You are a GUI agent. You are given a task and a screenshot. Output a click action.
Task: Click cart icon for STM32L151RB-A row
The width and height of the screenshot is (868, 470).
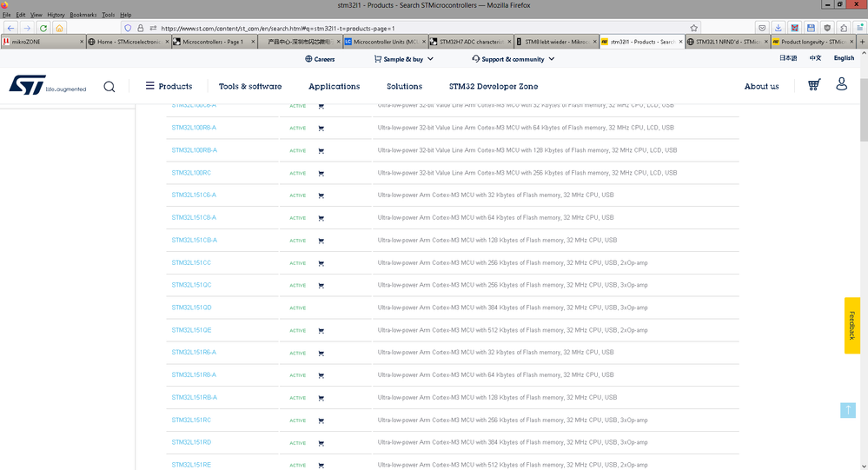pyautogui.click(x=321, y=399)
